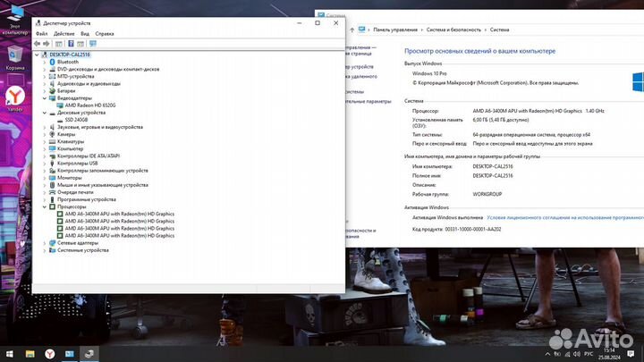Click the Up arrow in System window
This screenshot has width=644, height=362.
click(352, 30)
